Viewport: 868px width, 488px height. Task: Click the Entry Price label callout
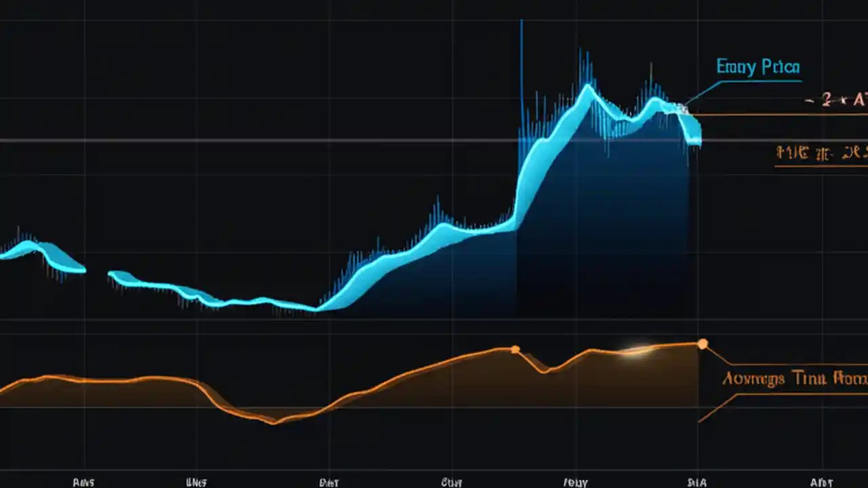pyautogui.click(x=757, y=66)
